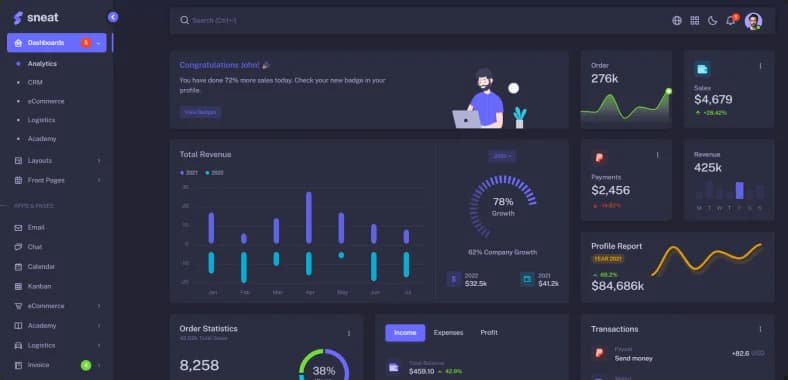
Task: Collapse the sidebar with arrow toggle
Action: [x=113, y=17]
